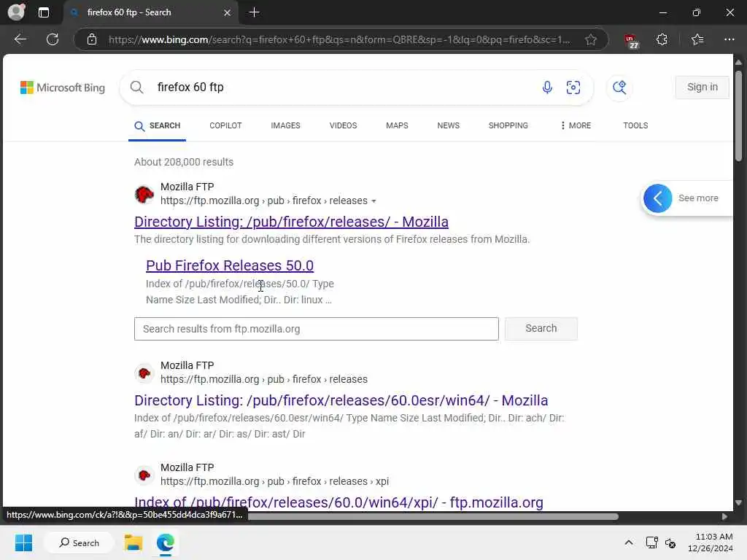Image resolution: width=747 pixels, height=560 pixels.
Task: Open a new browser tab
Action: tap(255, 12)
